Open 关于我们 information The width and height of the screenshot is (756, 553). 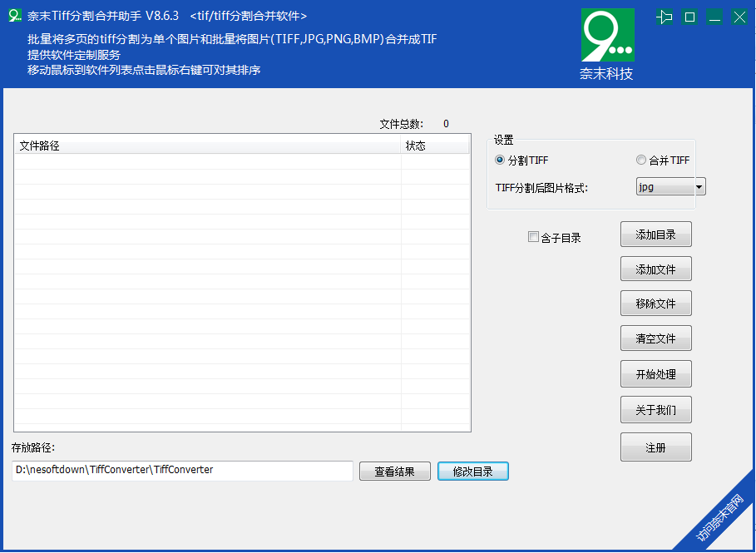(655, 409)
